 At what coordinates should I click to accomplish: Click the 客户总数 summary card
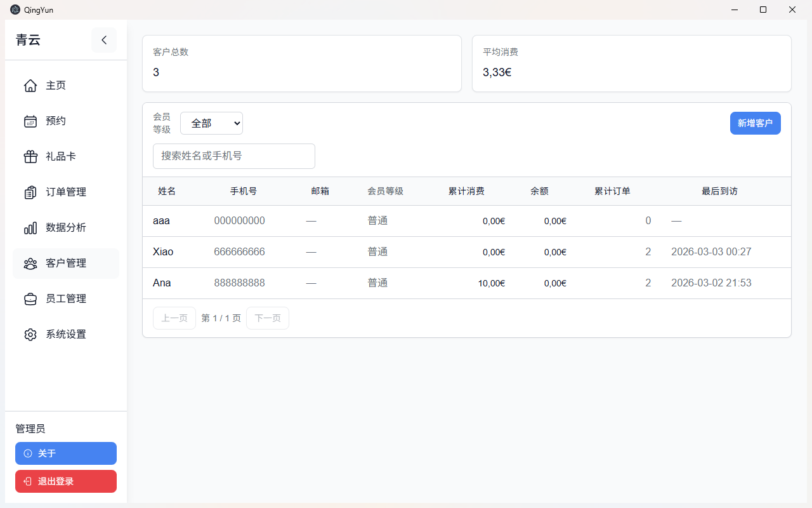(x=302, y=63)
